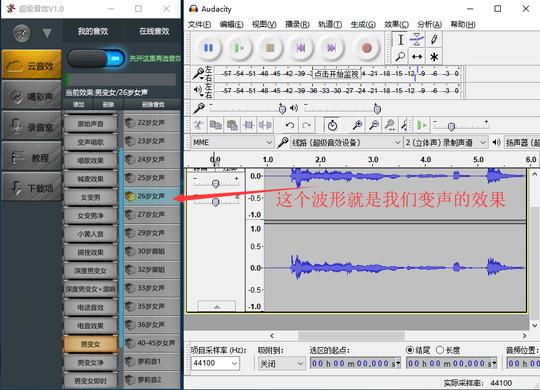Fit selection to window width
The height and width of the screenshot is (390, 540).
(390, 125)
